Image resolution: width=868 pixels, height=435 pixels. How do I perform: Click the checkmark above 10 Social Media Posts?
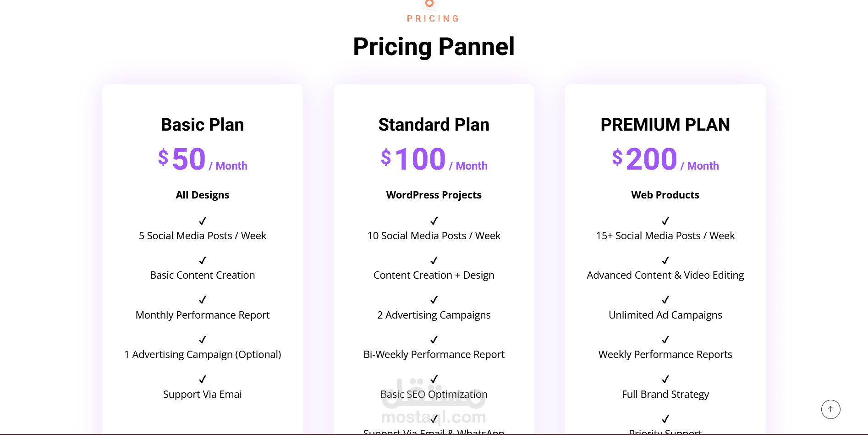tap(434, 221)
